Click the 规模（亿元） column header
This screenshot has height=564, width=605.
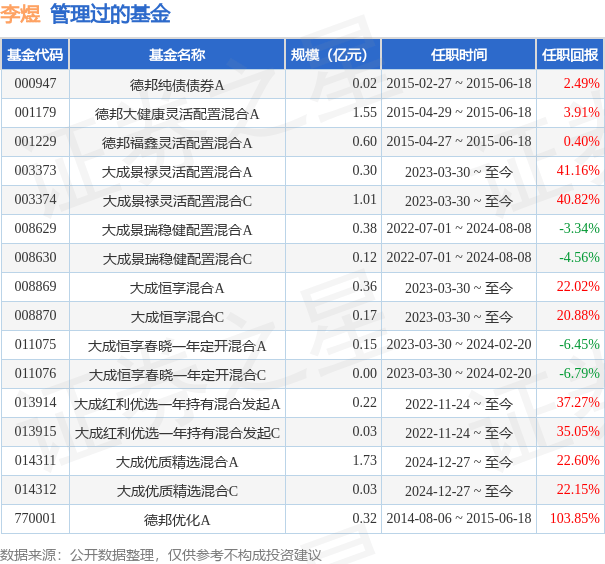point(333,54)
